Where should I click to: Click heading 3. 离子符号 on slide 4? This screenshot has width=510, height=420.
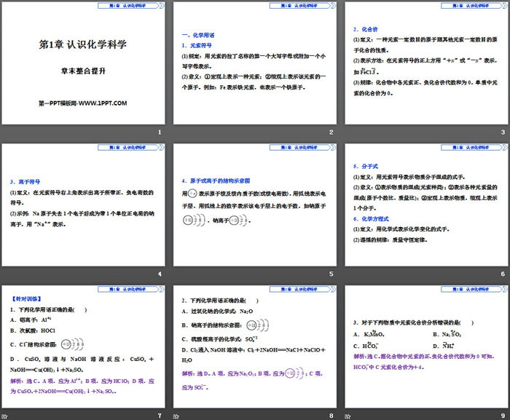coord(25,182)
